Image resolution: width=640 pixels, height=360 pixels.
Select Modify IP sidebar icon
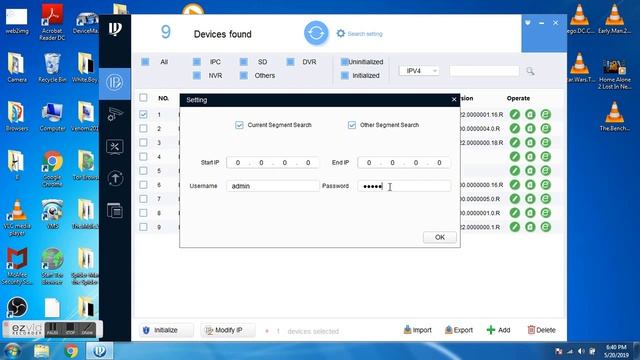coord(115,82)
